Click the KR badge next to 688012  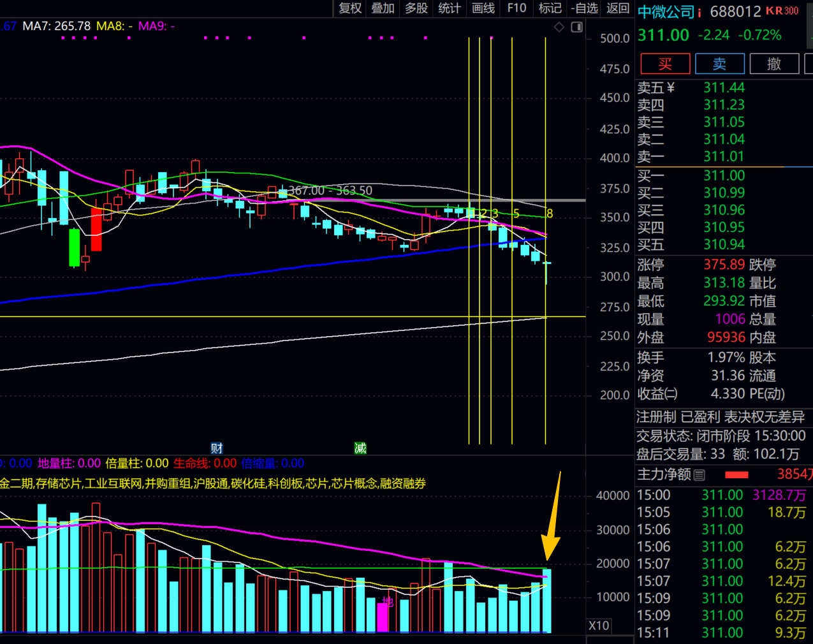[774, 11]
